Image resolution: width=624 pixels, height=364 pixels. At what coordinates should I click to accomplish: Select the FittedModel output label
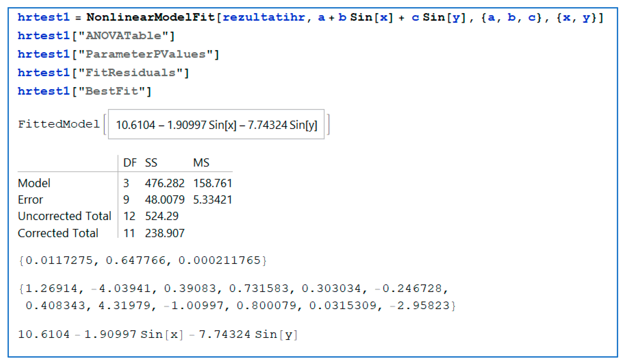click(x=59, y=124)
